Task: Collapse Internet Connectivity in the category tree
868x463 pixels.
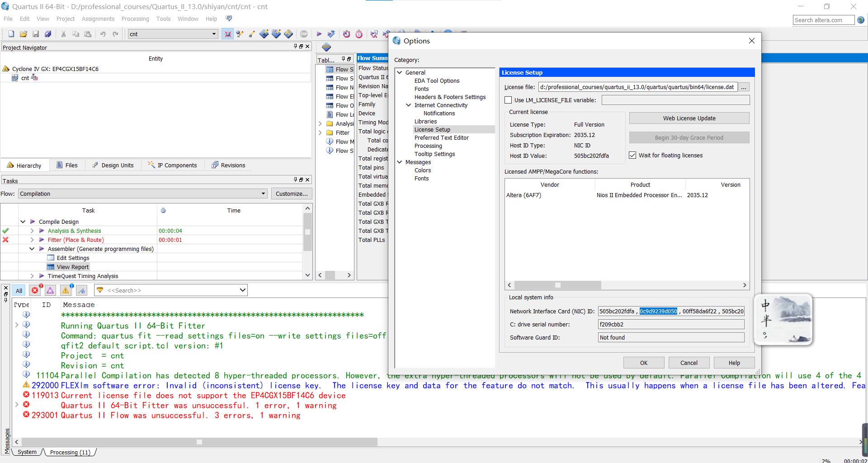Action: [x=409, y=105]
